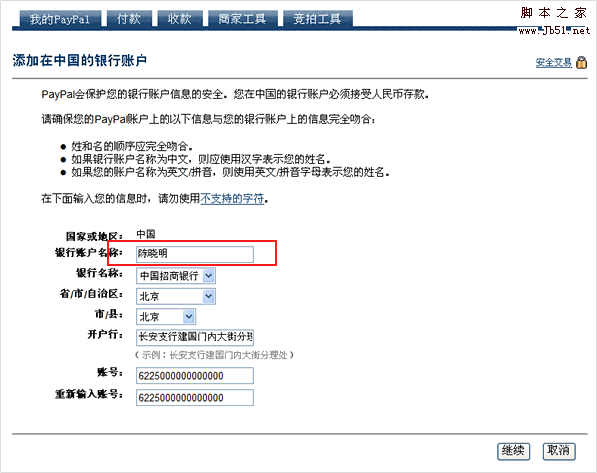Open the 付款 tab
Image resolution: width=597 pixels, height=473 pixels.
click(x=129, y=19)
